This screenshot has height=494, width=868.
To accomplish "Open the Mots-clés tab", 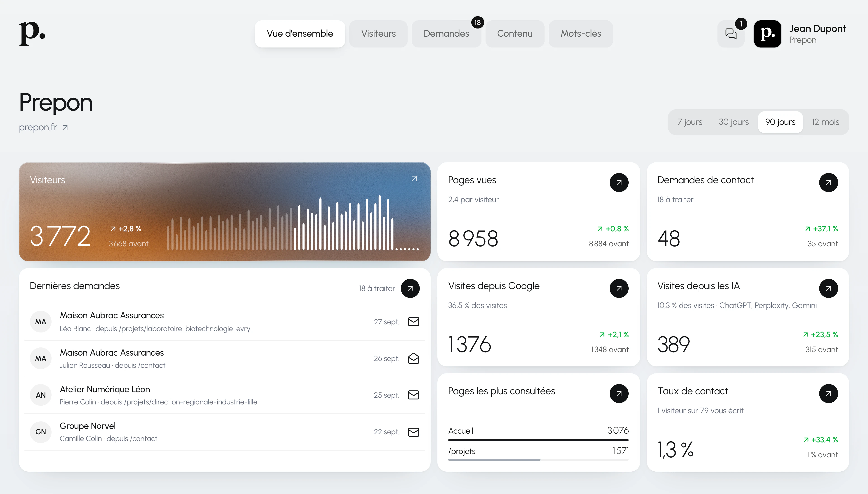I will click(580, 33).
